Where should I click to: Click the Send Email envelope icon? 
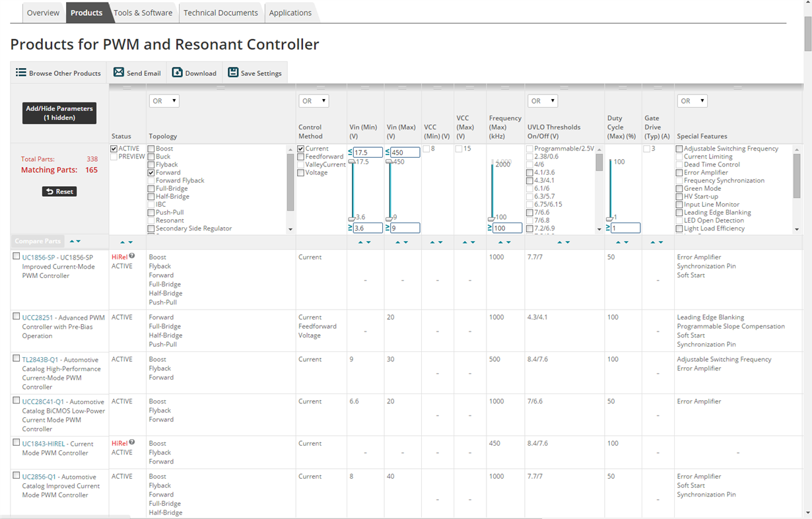click(x=119, y=73)
